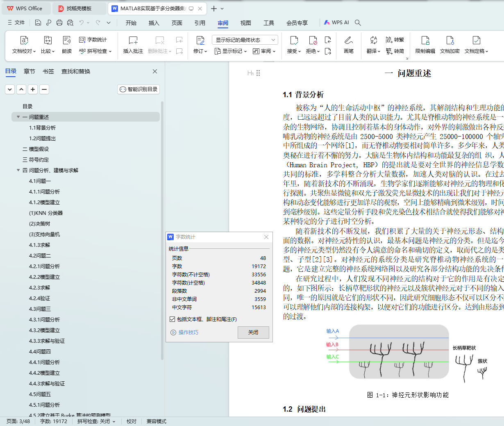Viewport: 504px width, 426px height.
Task: Start 朗读 read-aloud
Action: coord(67,45)
